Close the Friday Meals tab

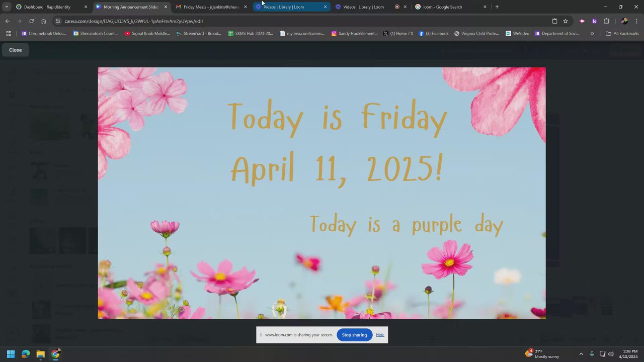245,7
